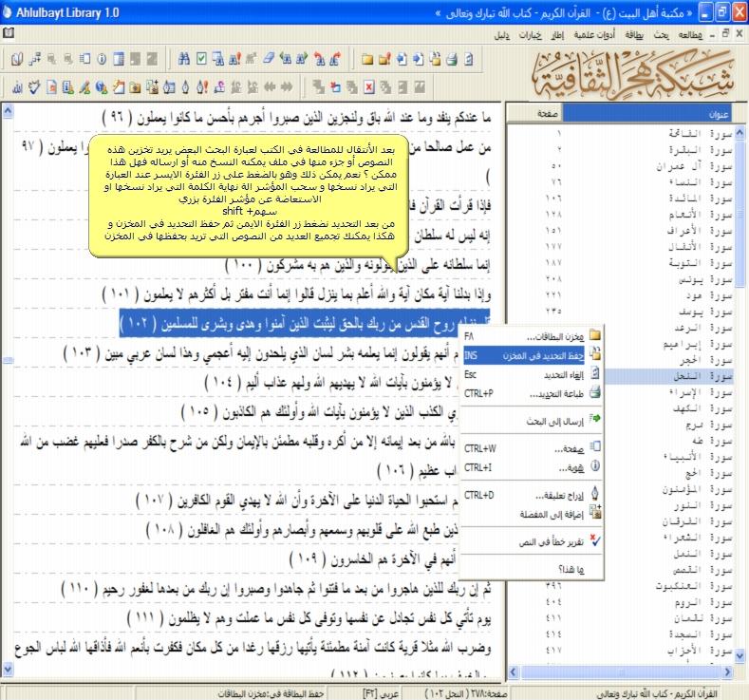The height and width of the screenshot is (700, 749).
Task: Click the Allah calligraphy icon in lower toolbar
Action: [x=17, y=87]
